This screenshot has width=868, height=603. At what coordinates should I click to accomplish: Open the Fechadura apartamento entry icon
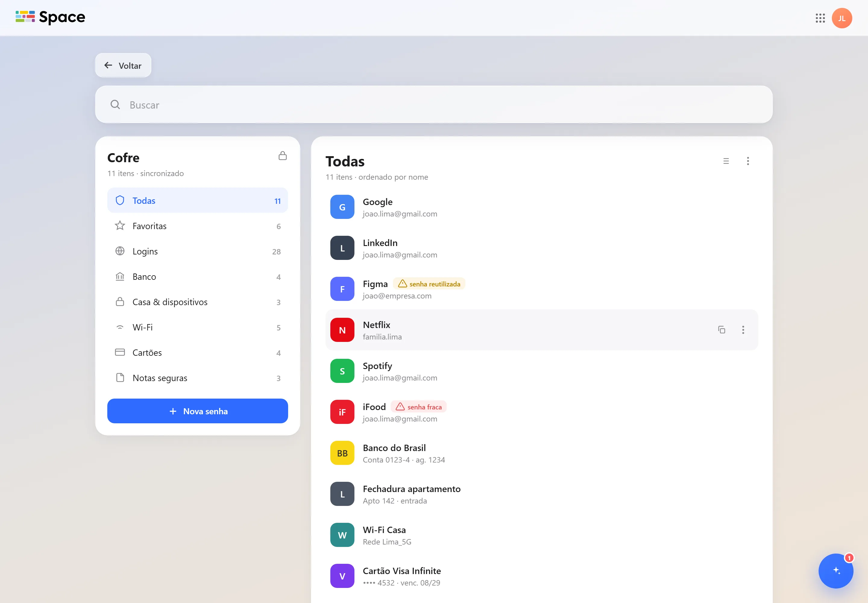[x=342, y=494]
